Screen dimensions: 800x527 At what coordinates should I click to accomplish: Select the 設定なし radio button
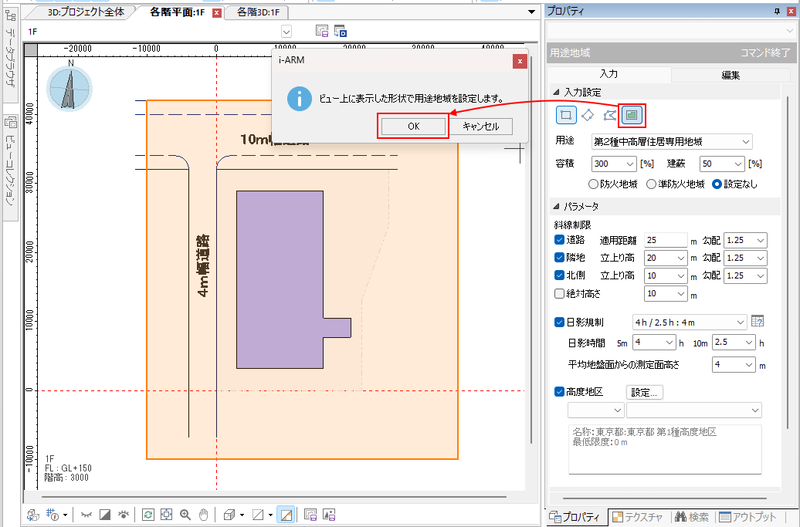click(x=717, y=184)
